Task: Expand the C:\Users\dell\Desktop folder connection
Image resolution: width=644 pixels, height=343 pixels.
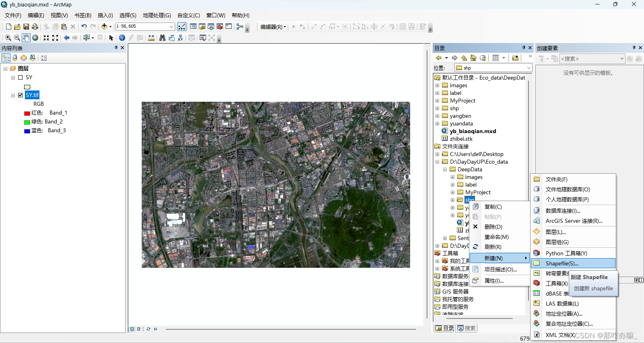Action: [x=437, y=154]
